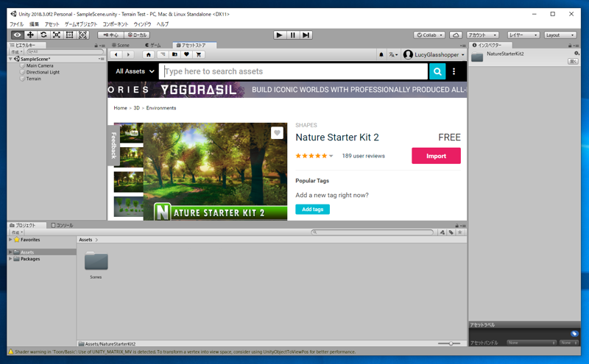
Task: Open the 189 user reviews link
Action: pos(363,156)
